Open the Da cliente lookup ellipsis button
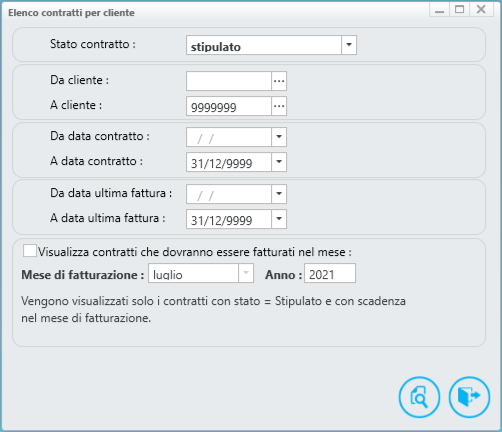This screenshot has width=502, height=432. [x=279, y=81]
